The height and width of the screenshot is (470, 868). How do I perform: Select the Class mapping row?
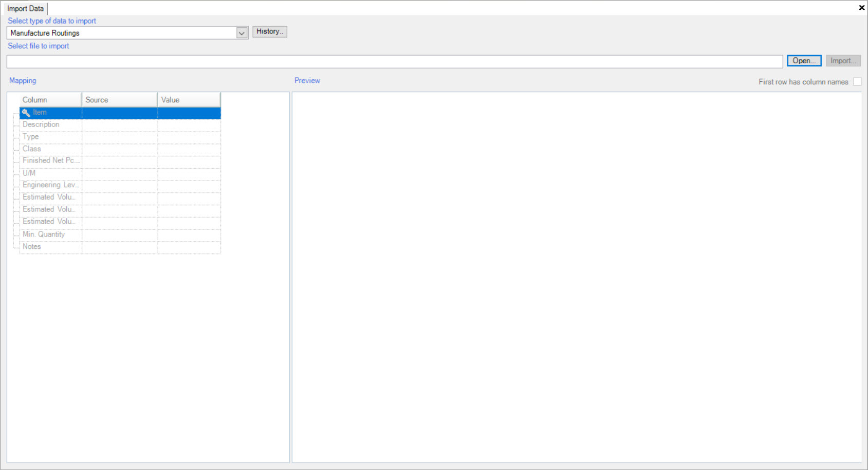point(120,149)
